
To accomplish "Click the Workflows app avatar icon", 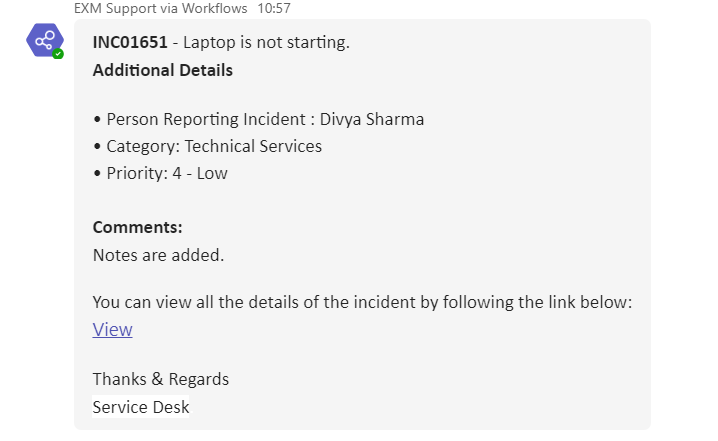I will [x=44, y=40].
